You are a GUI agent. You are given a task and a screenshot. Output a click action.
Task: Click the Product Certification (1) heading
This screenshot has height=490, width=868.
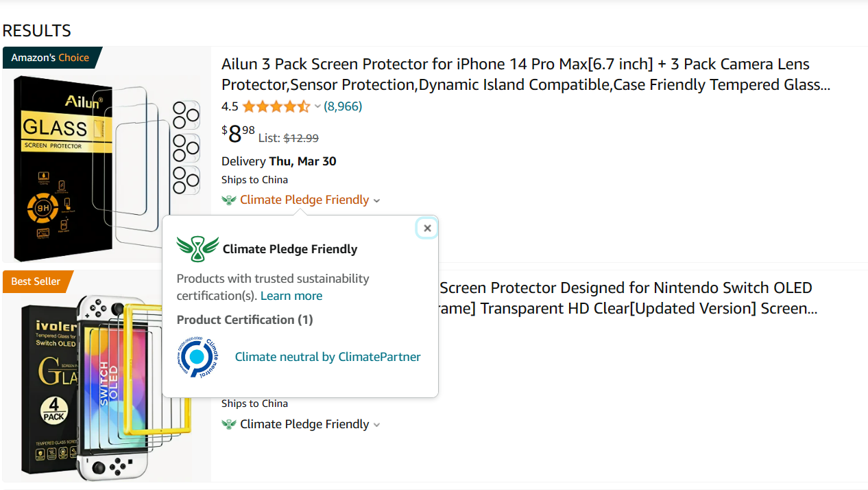[245, 320]
